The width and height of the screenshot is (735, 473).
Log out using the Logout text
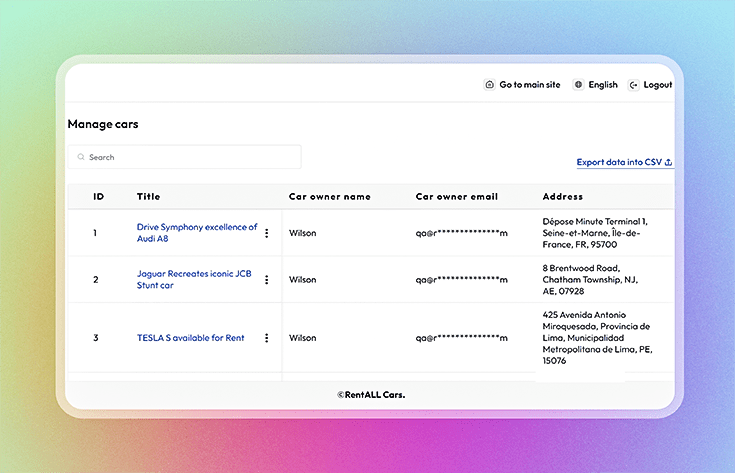point(658,85)
